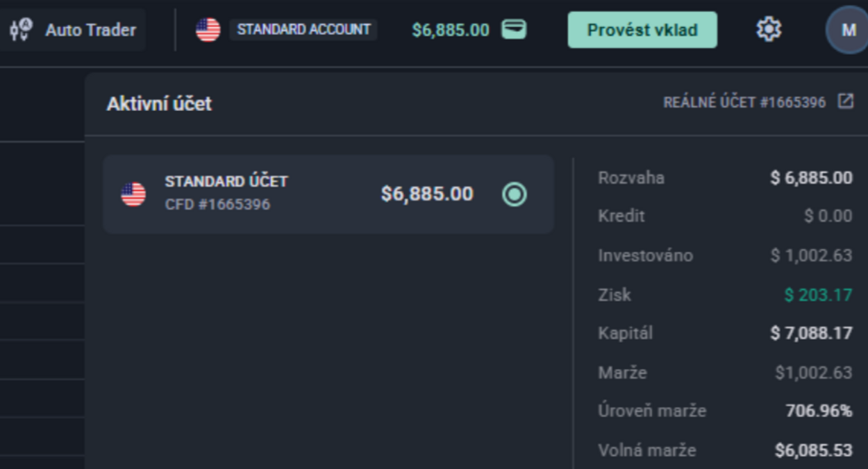Open settings gear icon
The width and height of the screenshot is (868, 469).
tap(769, 30)
